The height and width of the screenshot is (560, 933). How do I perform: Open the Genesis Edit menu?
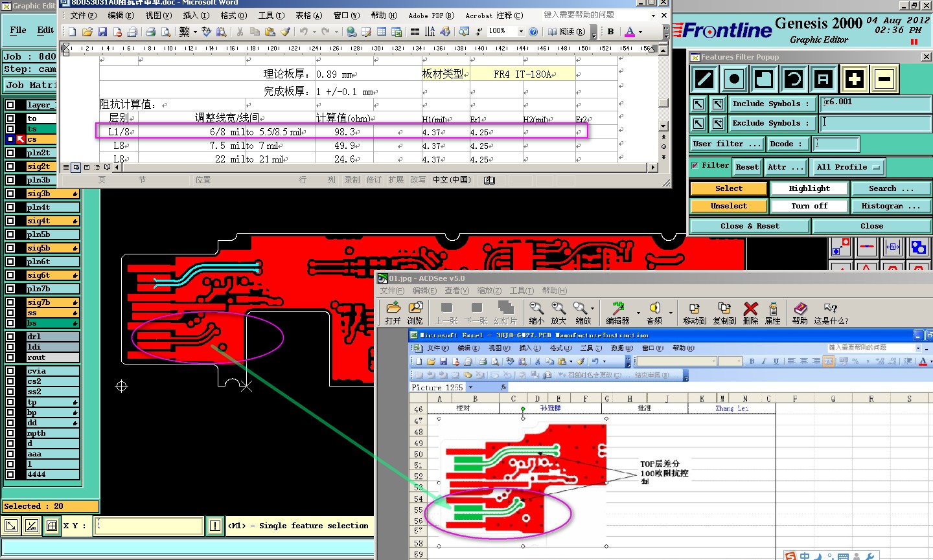[45, 30]
